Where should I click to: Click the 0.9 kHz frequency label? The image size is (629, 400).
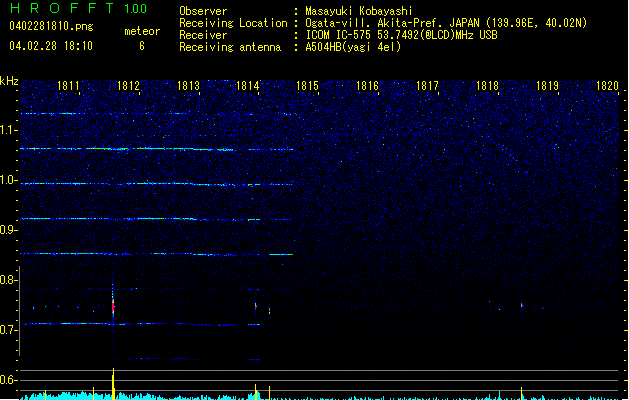click(9, 230)
